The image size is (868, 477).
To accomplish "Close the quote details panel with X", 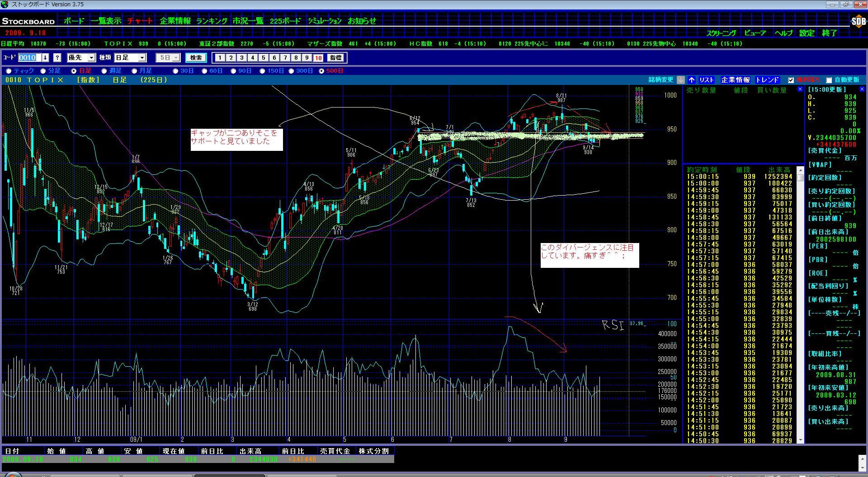I will [862, 89].
